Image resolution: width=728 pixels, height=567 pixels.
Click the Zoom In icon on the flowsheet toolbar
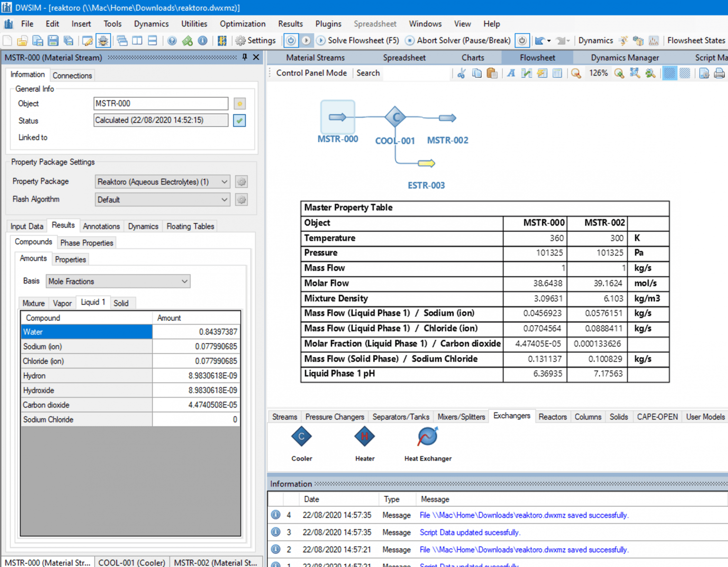point(619,73)
